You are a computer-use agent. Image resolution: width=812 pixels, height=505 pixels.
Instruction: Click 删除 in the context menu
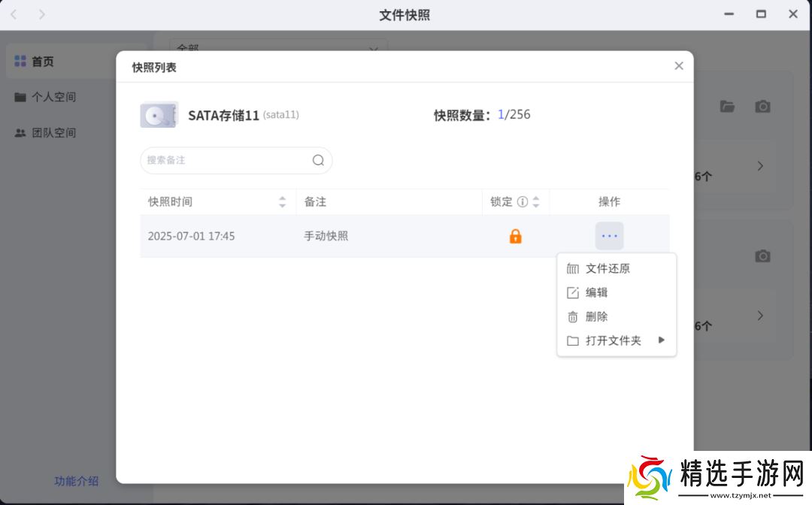(596, 316)
